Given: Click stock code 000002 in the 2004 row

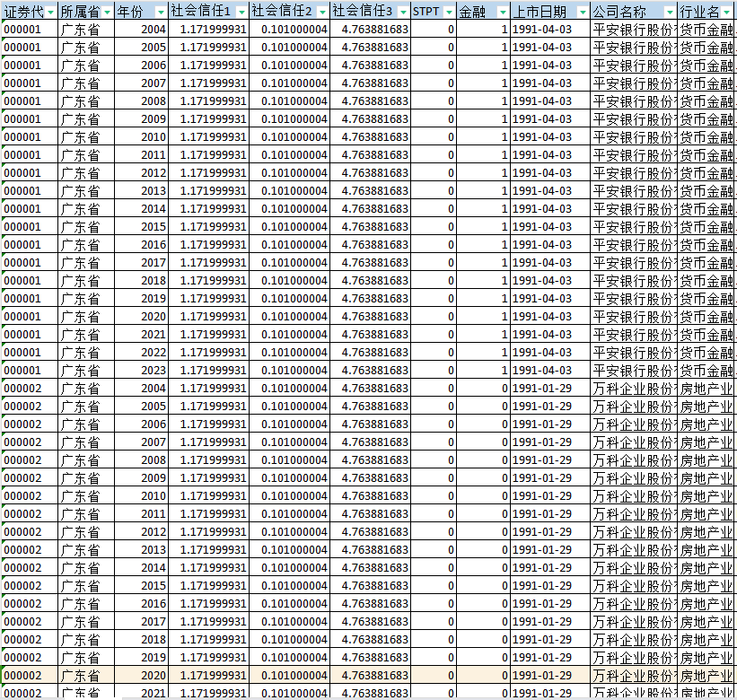Looking at the screenshot, I should (30, 389).
